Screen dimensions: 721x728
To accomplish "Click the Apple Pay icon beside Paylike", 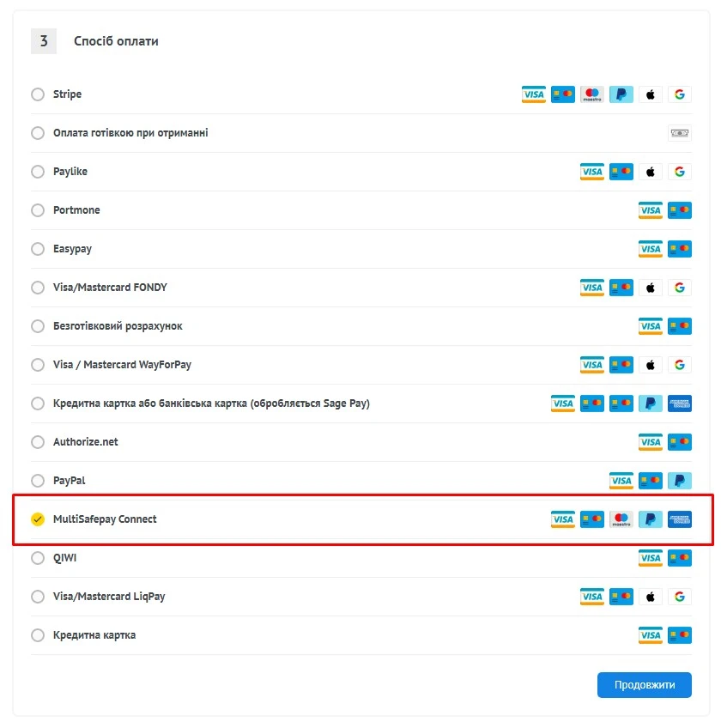I will (650, 172).
